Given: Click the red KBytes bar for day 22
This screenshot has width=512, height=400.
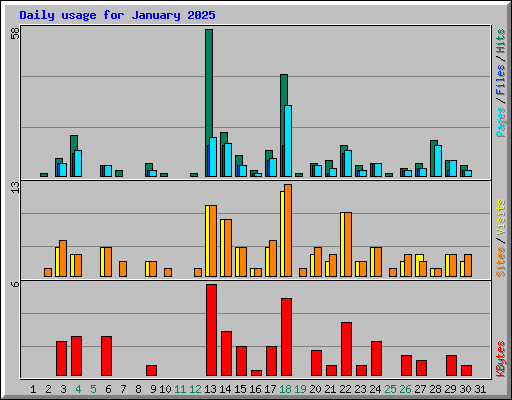Looking at the screenshot, I should (346, 349).
